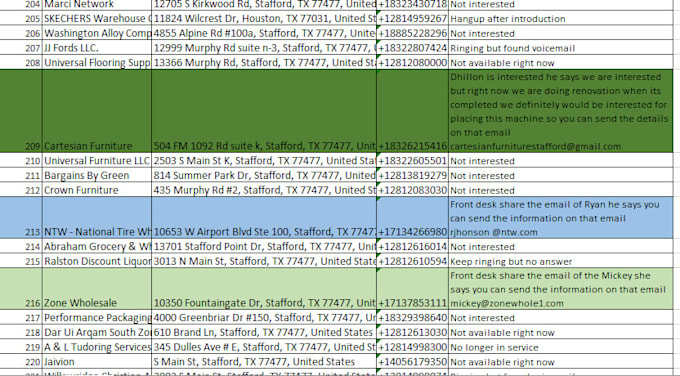Select address 345 Dulles Ave # E
Screen dimensions: 680x376
tap(264, 347)
